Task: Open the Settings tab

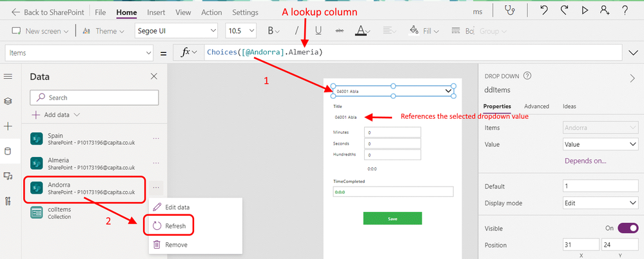Action: point(245,12)
